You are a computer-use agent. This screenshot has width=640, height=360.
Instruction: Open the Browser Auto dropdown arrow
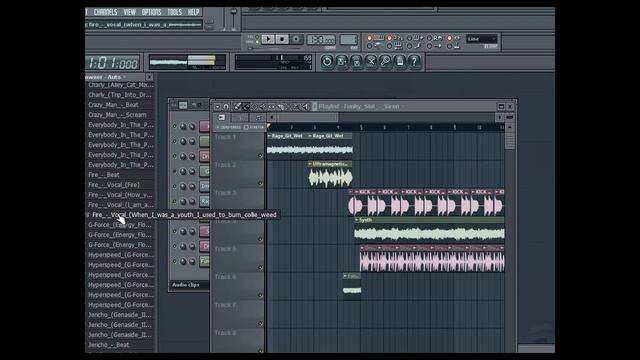pyautogui.click(x=124, y=77)
